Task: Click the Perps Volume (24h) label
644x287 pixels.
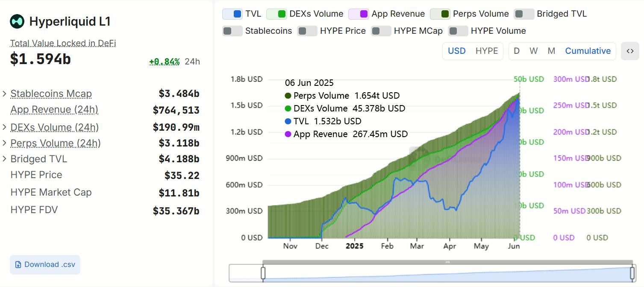Action: (56, 143)
